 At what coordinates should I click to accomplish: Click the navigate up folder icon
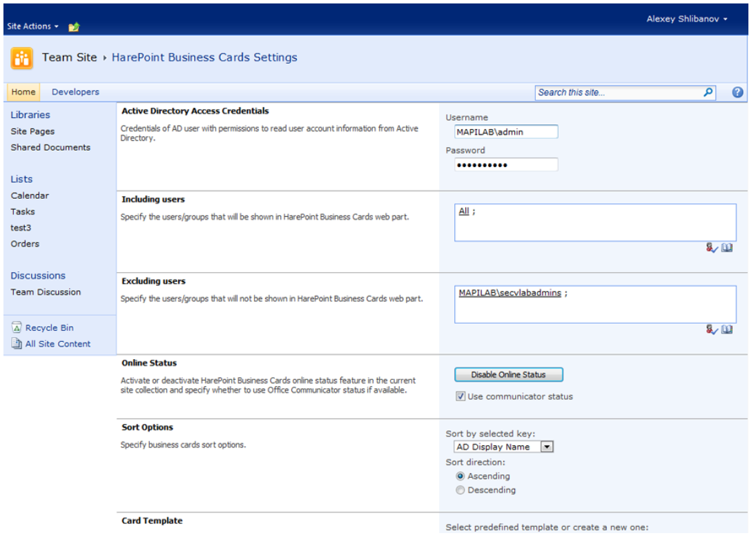(x=74, y=27)
